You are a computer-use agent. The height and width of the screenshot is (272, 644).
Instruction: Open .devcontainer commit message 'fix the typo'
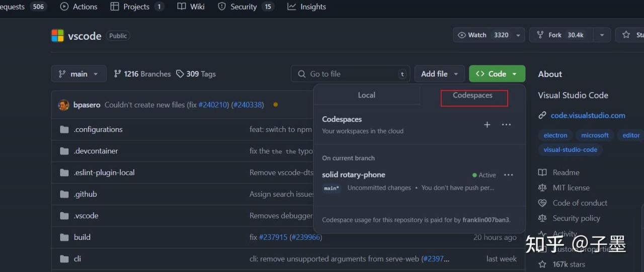click(x=281, y=151)
